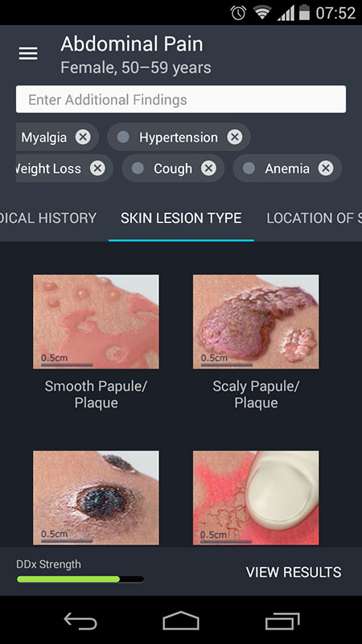The width and height of the screenshot is (362, 644).
Task: Tap the Android back navigation icon
Action: click(x=80, y=621)
